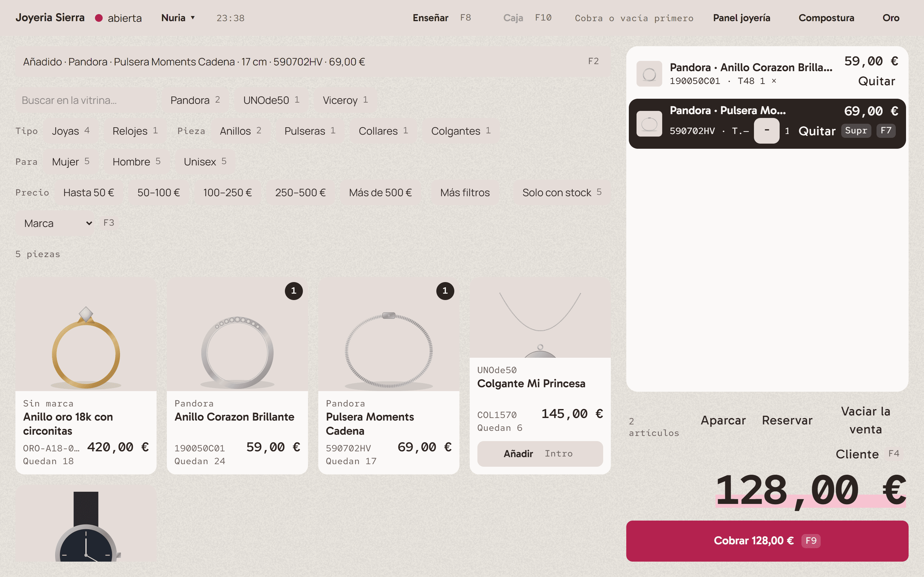Select the watch product thumbnail
Image resolution: width=924 pixels, height=577 pixels.
click(86, 523)
